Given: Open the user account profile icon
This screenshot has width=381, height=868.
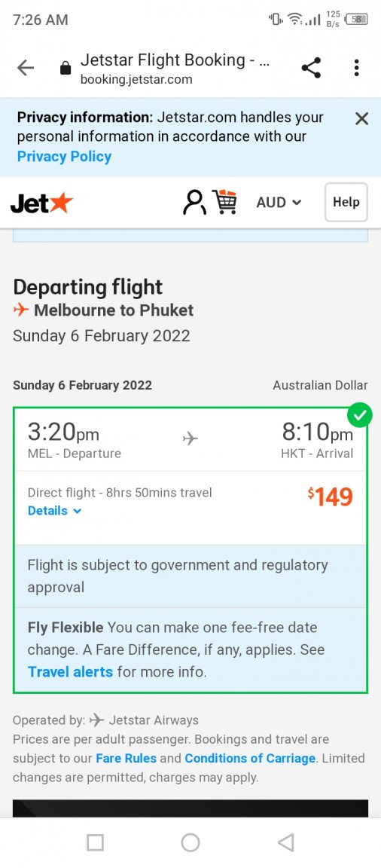Looking at the screenshot, I should (x=194, y=202).
